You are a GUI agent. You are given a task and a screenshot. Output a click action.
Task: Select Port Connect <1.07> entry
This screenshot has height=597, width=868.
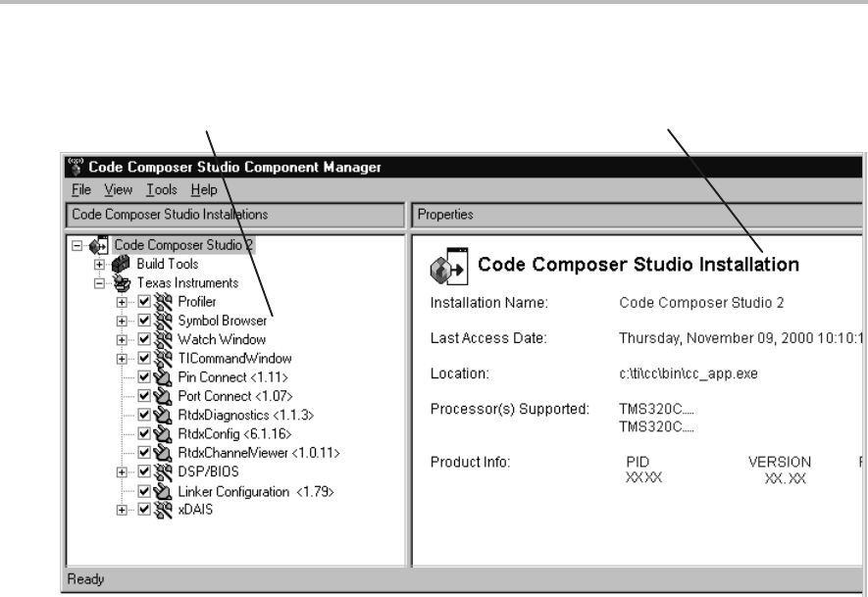(235, 396)
